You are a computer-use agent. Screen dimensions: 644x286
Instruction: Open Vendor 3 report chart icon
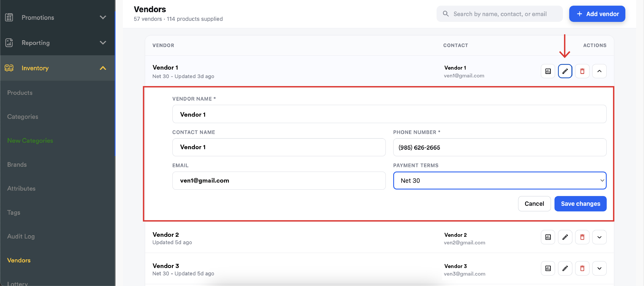pyautogui.click(x=548, y=268)
